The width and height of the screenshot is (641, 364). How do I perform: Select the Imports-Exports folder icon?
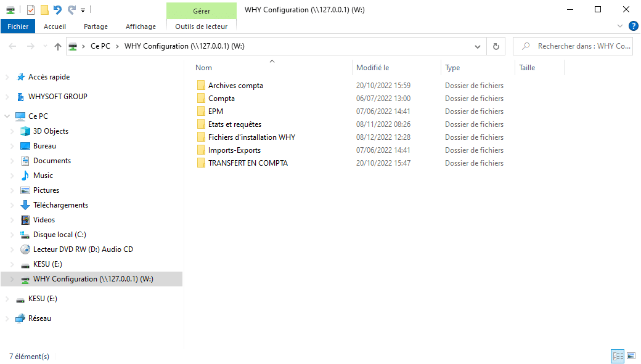201,150
